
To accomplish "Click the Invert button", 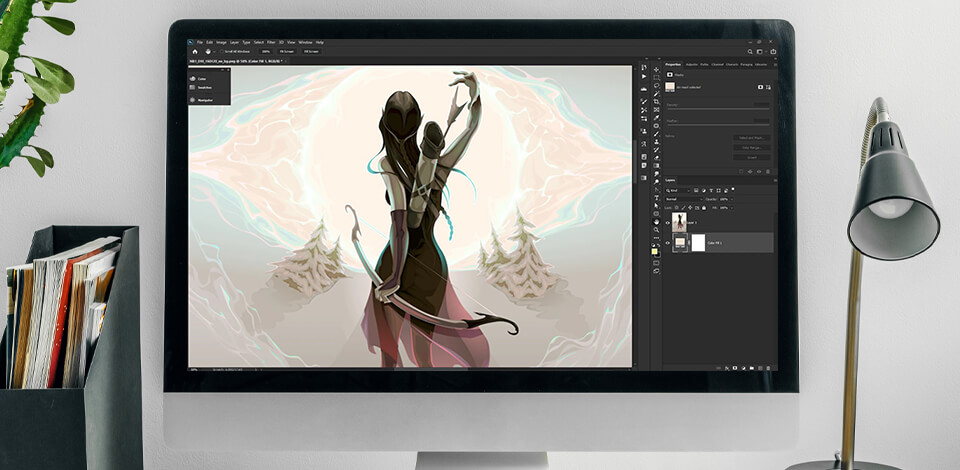I will [752, 157].
